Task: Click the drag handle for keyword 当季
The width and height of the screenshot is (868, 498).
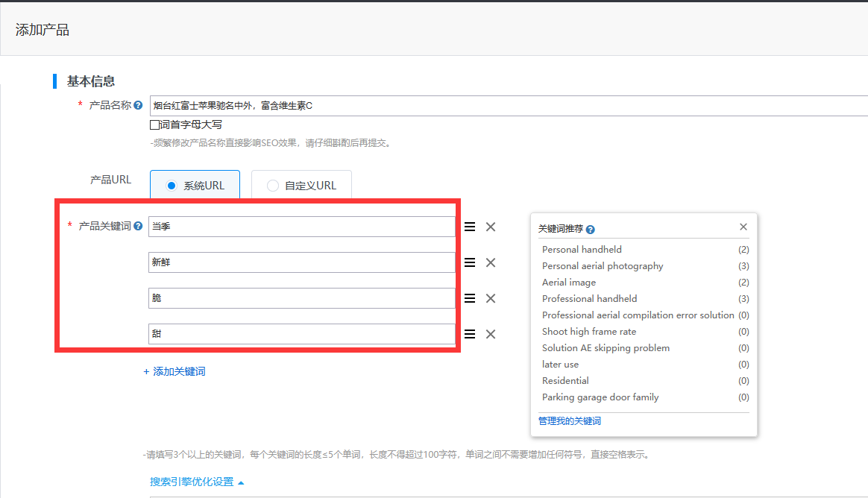Action: tap(470, 227)
